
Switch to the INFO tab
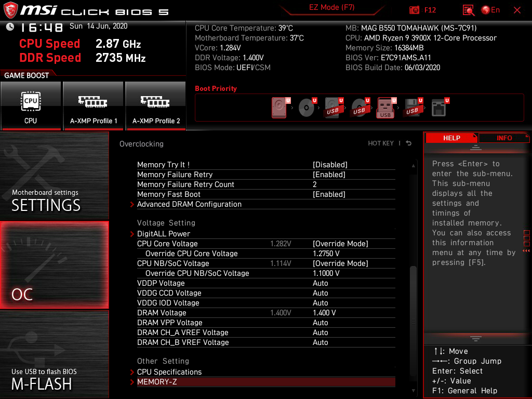(504, 138)
